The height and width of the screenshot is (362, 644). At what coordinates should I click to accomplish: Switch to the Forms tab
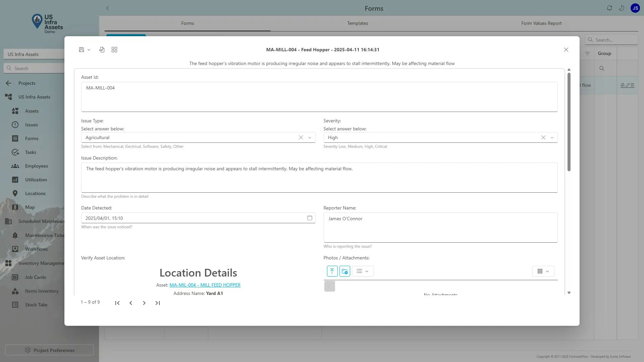187,23
